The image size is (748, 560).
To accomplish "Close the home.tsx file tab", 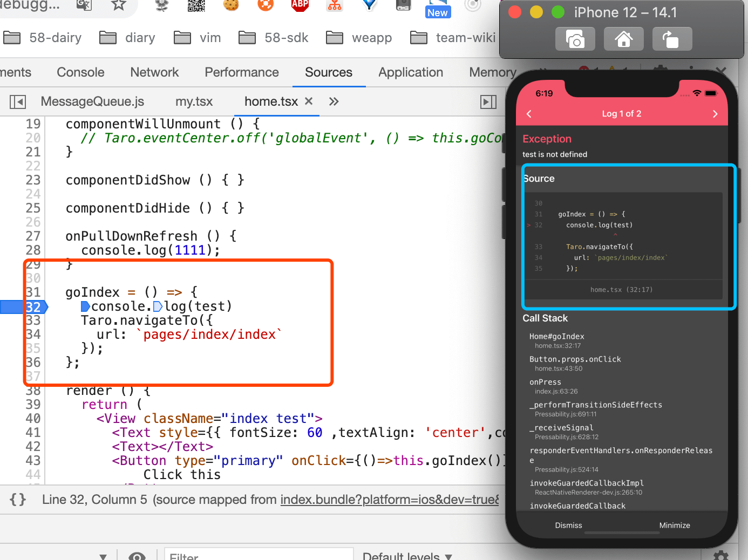I will pyautogui.click(x=309, y=101).
